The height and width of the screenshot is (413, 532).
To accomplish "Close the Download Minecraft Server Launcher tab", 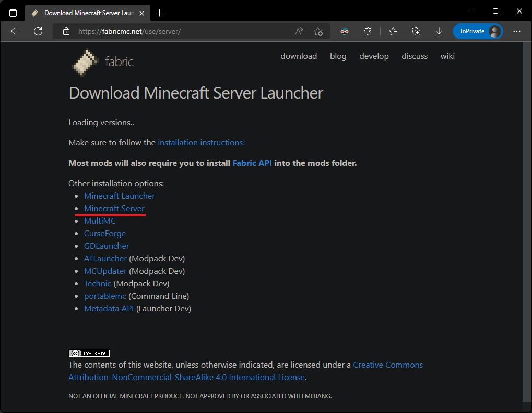I will tap(142, 13).
